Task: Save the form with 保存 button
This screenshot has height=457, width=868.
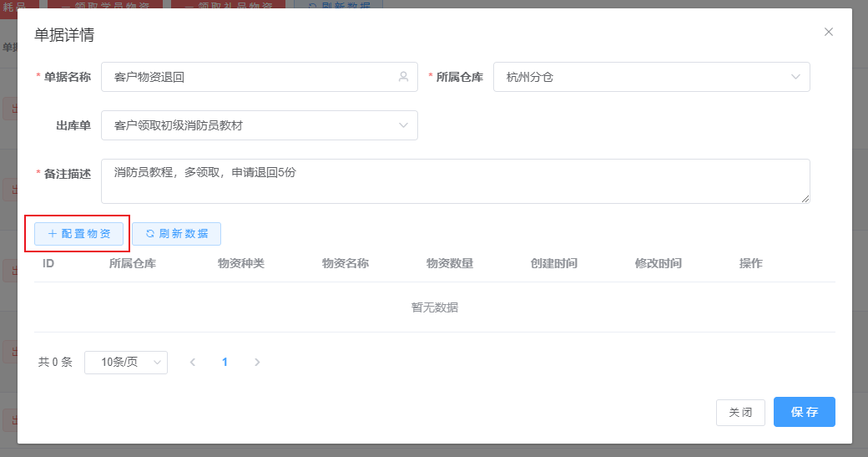Action: pos(804,412)
